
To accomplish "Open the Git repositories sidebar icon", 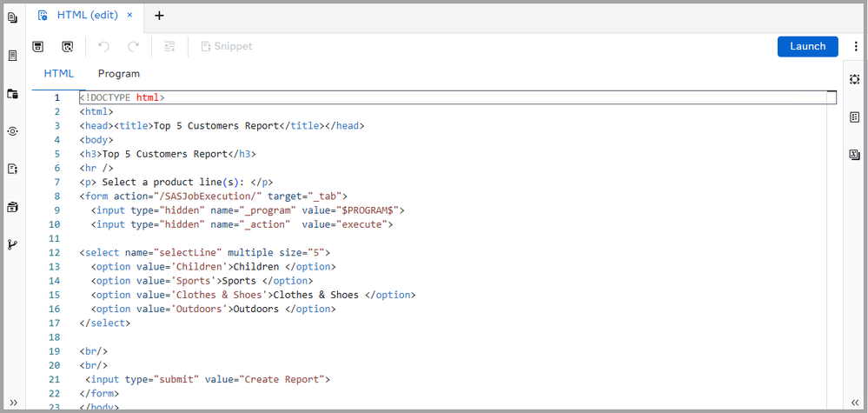I will click(x=12, y=244).
